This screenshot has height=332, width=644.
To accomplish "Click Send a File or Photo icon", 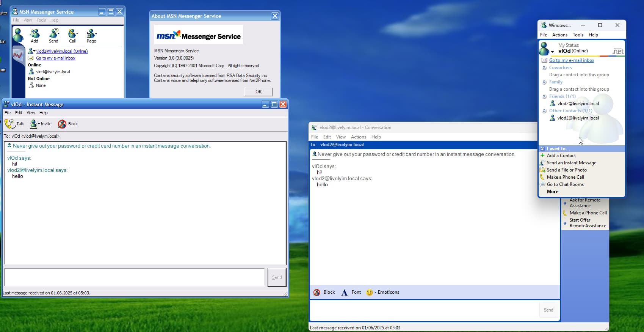I will point(542,170).
